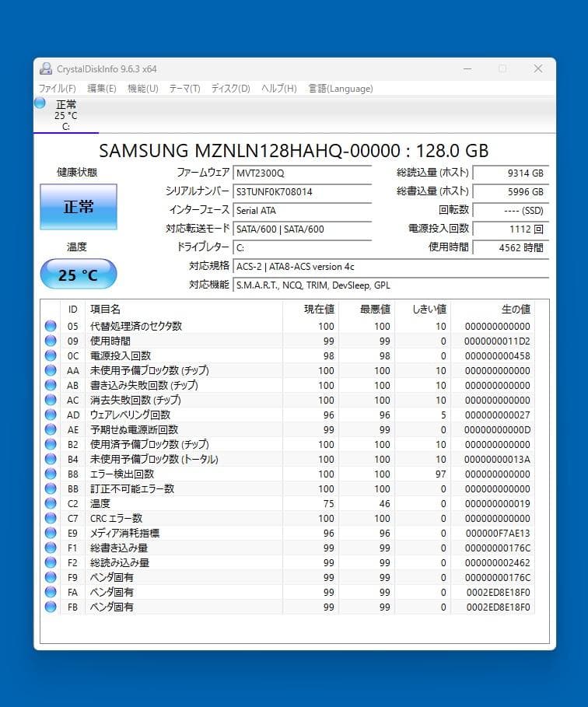
Task: Click the 25 °C temperature button
Action: coord(79,274)
